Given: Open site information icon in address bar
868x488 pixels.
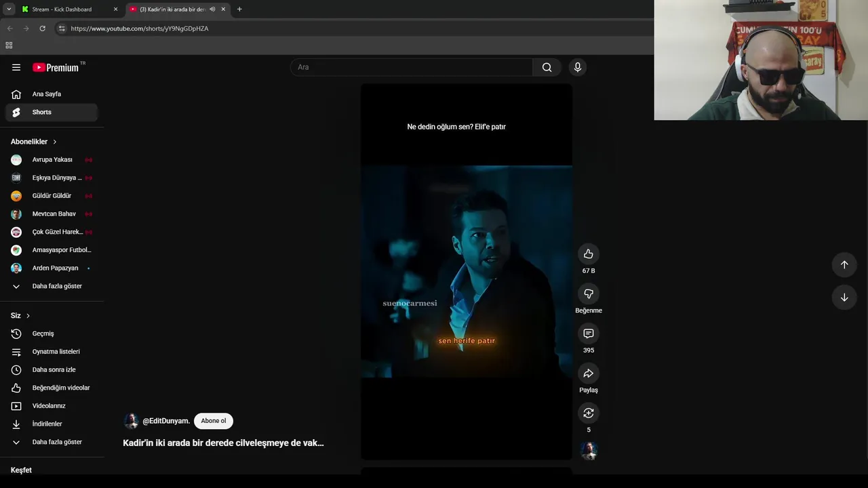Looking at the screenshot, I should pos(62,28).
